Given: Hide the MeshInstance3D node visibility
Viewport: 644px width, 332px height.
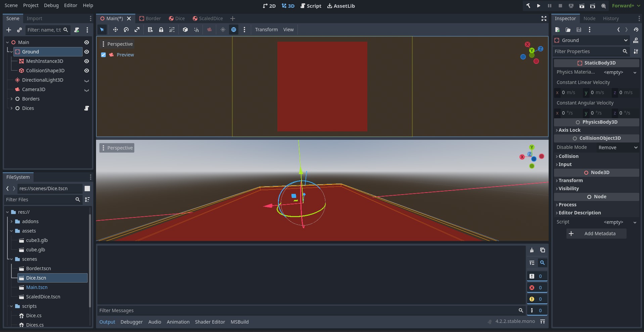Looking at the screenshot, I should coord(87,61).
